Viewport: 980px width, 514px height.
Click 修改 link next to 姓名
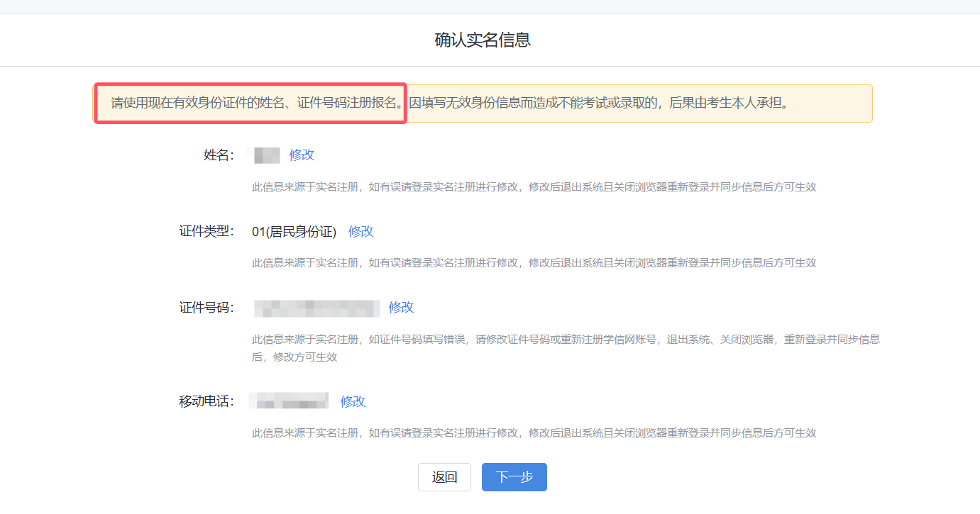(302, 155)
